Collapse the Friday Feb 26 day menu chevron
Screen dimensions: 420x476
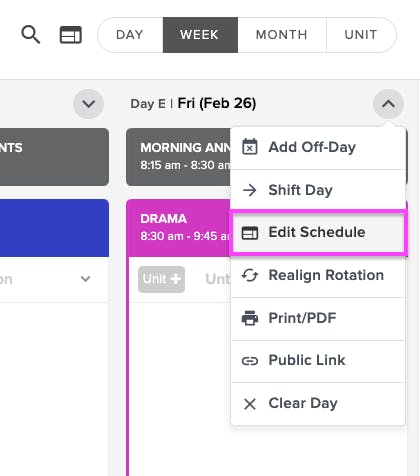(388, 104)
